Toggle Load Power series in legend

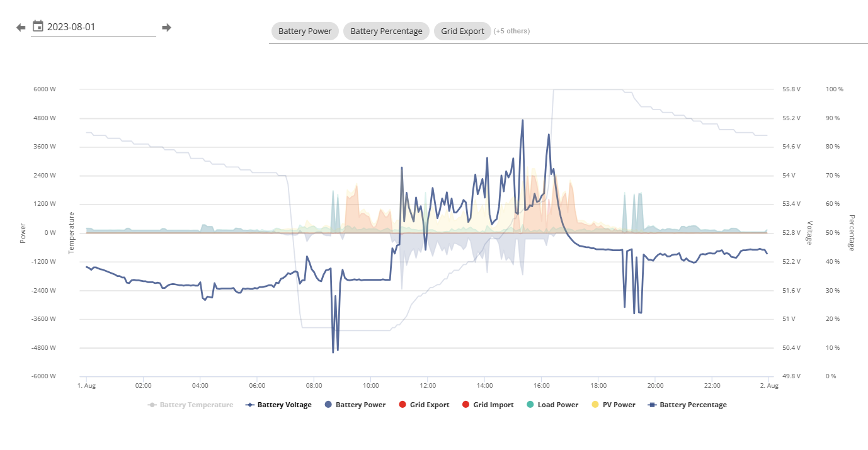tap(552, 405)
